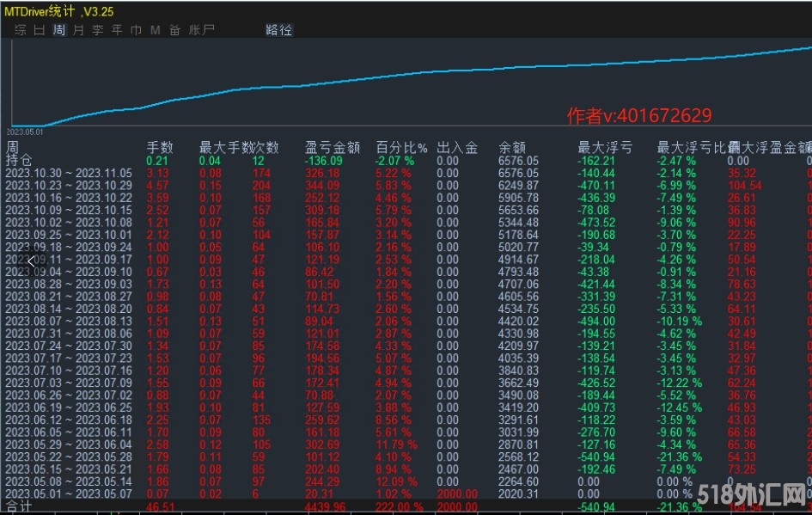
Task: Open the 日 daily statistics tab
Action: click(x=40, y=30)
